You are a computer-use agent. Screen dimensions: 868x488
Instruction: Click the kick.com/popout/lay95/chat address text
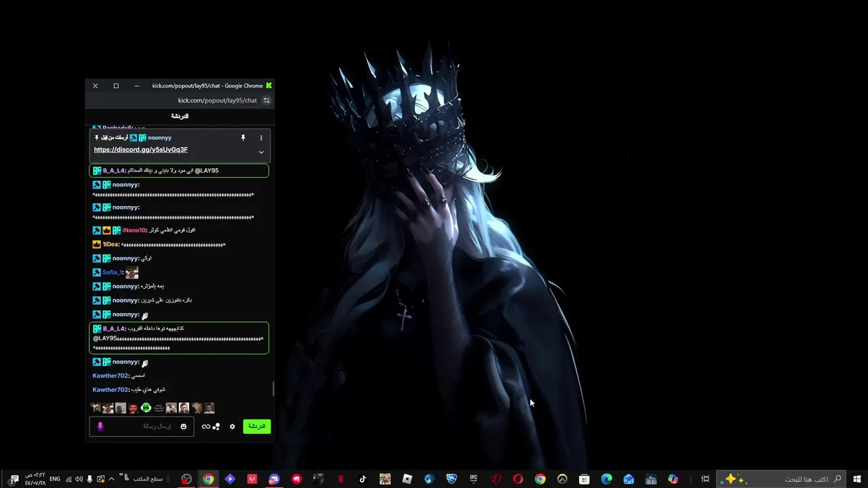click(217, 100)
